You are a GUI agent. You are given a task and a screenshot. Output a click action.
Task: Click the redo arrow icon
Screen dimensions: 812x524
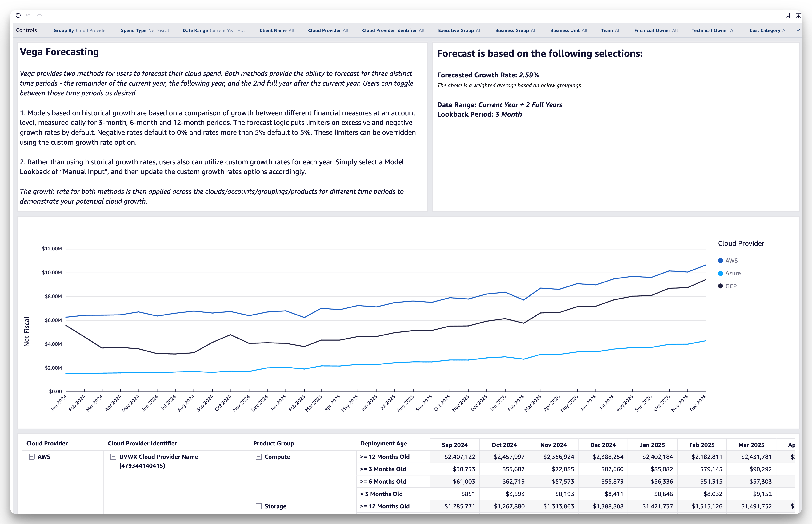coord(40,15)
